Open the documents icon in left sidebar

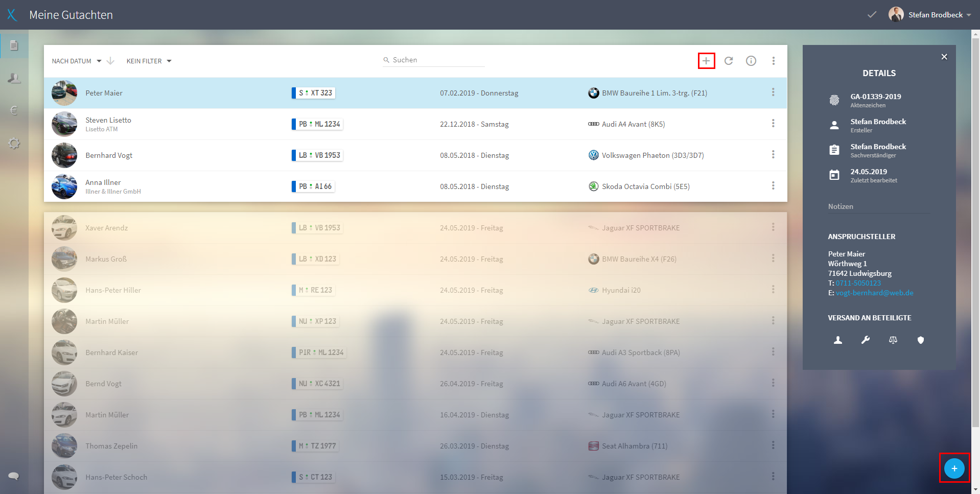pos(14,46)
